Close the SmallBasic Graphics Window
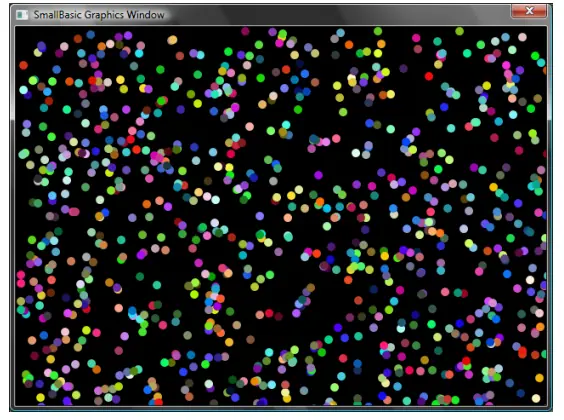 point(529,11)
